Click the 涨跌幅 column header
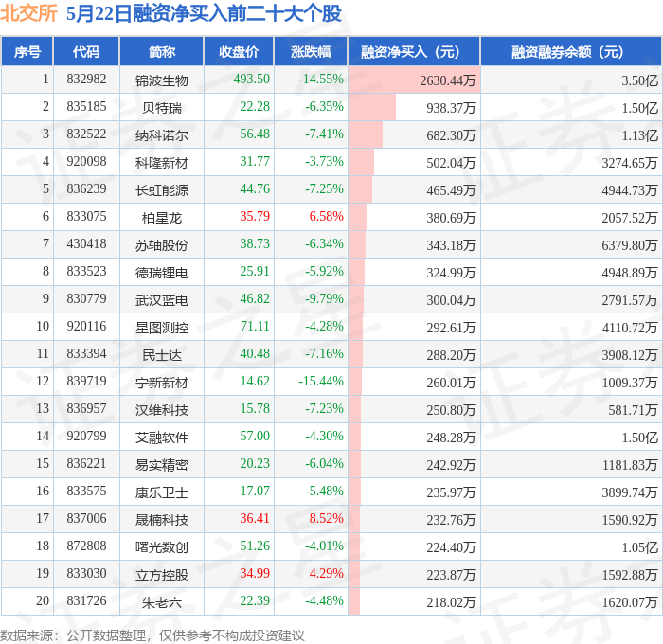The image size is (663, 644). pos(311,51)
